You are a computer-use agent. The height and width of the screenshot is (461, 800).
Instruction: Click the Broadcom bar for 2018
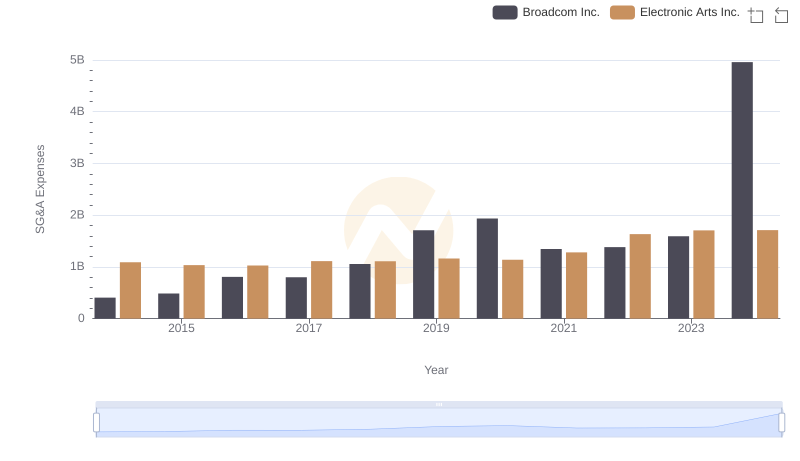click(x=360, y=291)
